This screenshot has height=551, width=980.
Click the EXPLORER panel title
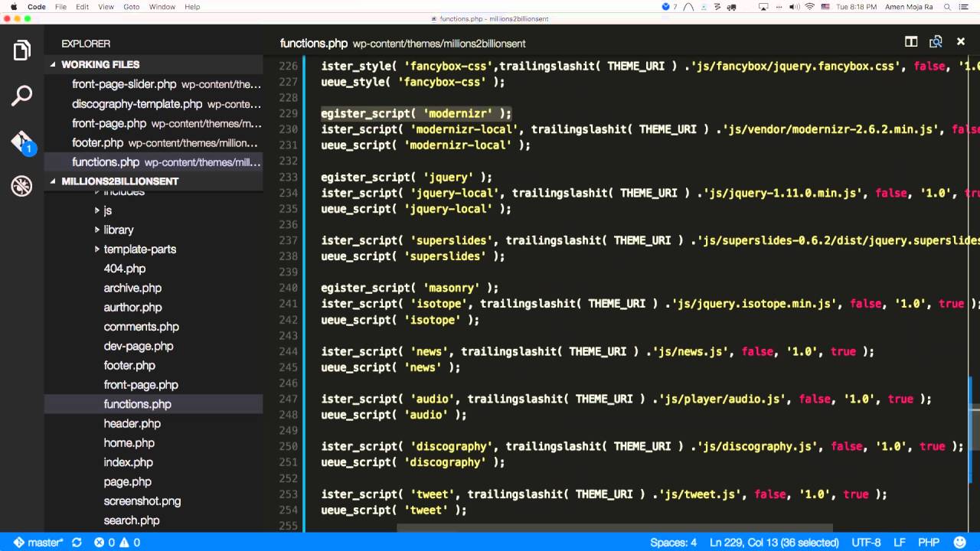point(86,44)
